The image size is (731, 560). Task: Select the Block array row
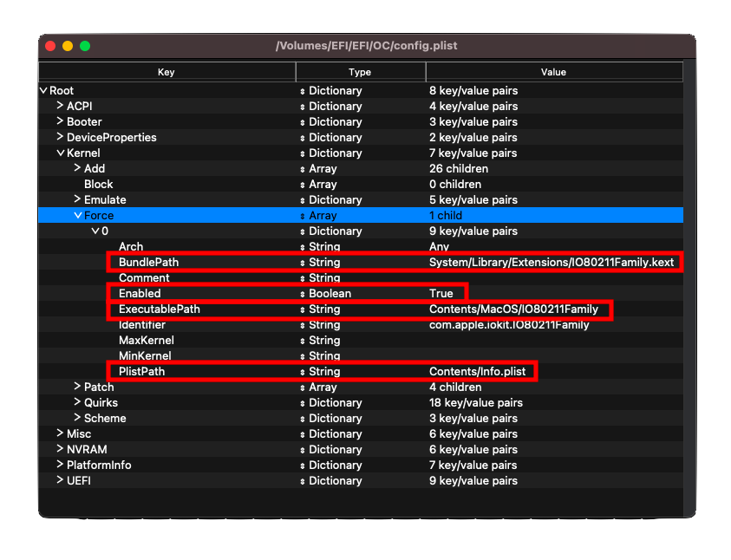coord(99,185)
